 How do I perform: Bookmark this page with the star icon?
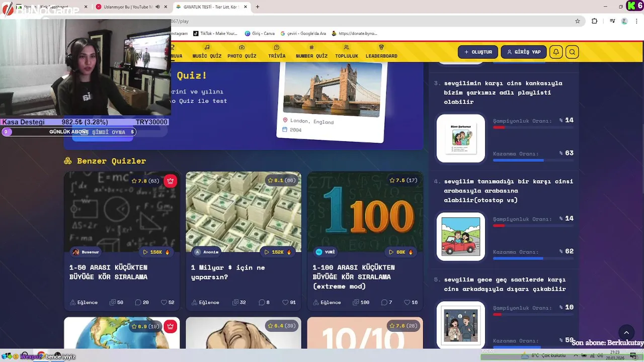point(578,21)
